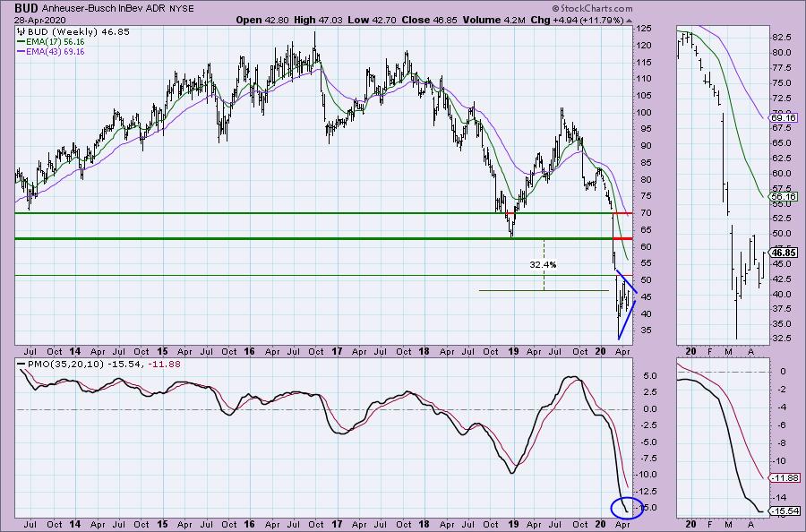The image size is (806, 532).
Task: Click the 32.5 label on mini chart axis
Action: (782, 339)
